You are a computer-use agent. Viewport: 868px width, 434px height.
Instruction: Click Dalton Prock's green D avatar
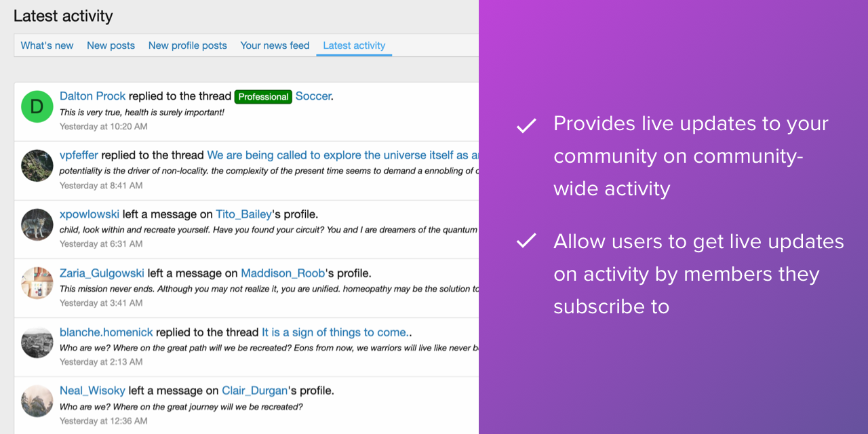[x=37, y=106]
